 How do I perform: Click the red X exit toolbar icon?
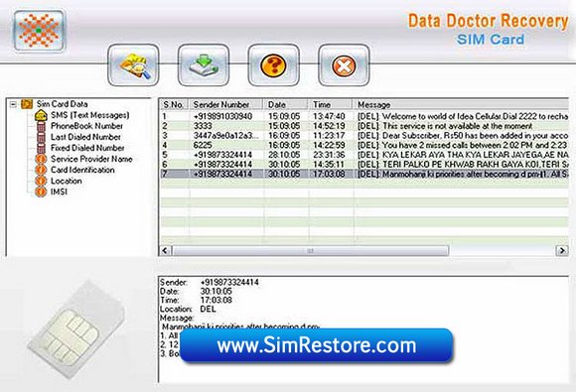point(344,65)
